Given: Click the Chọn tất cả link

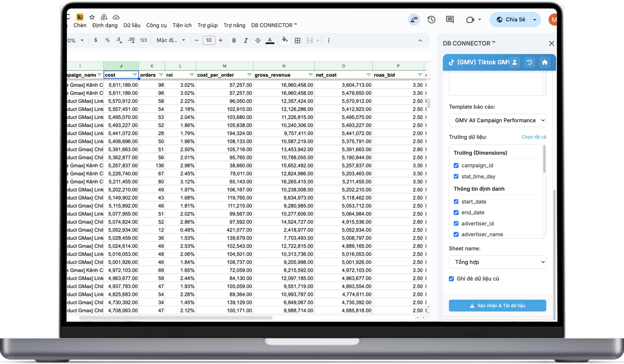Looking at the screenshot, I should 534,137.
